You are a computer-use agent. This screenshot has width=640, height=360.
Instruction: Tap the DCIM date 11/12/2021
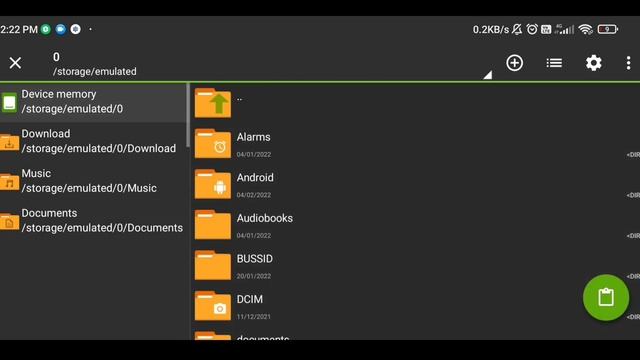click(253, 317)
